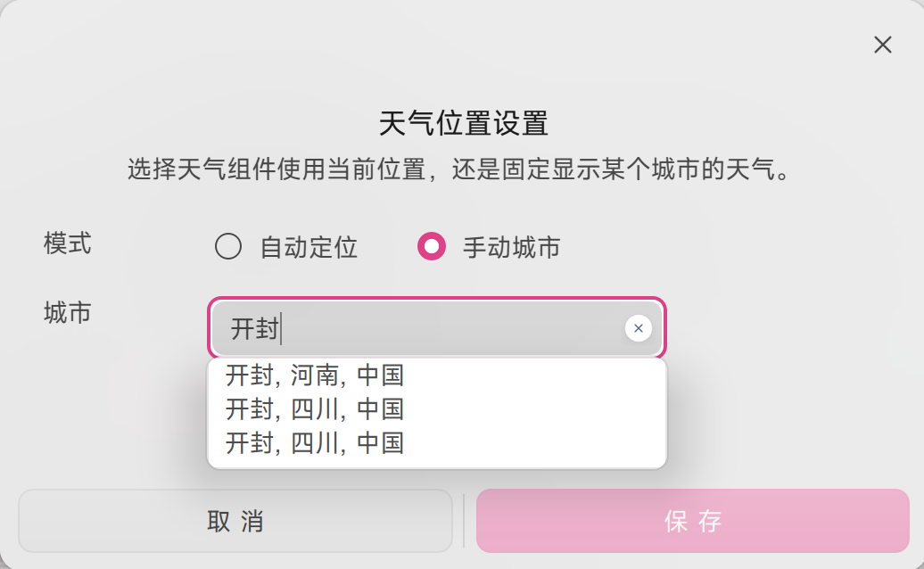Image resolution: width=924 pixels, height=569 pixels.
Task: Clear the city search field text
Action: (x=638, y=329)
